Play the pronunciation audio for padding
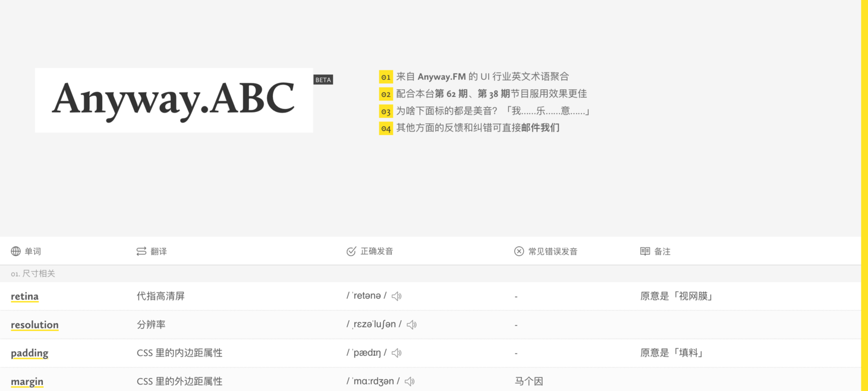868x391 pixels. pos(397,353)
